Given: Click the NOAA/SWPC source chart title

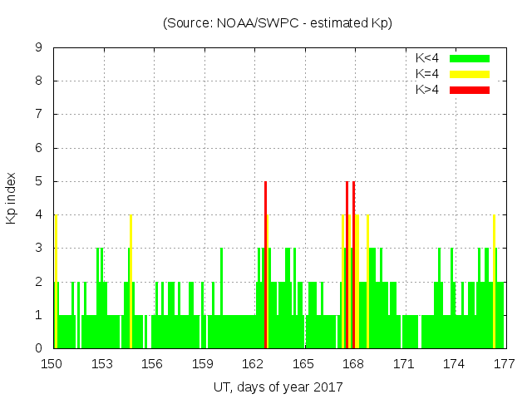Looking at the screenshot, I should coord(278,23).
